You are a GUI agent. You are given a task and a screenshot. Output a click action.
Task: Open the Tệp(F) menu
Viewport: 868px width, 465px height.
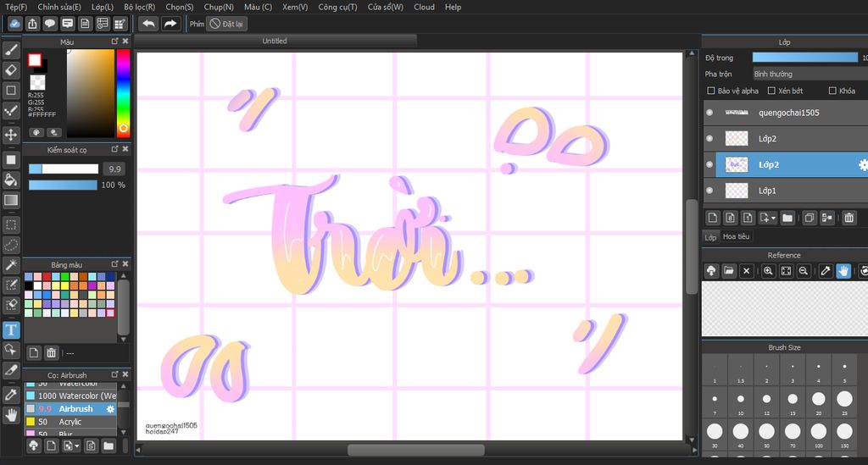pos(16,7)
